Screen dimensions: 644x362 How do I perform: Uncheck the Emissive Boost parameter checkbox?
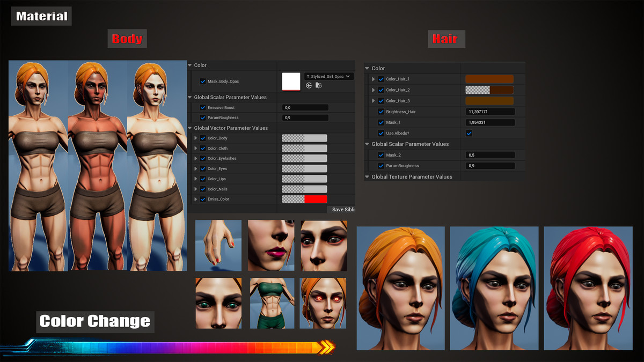[203, 108]
